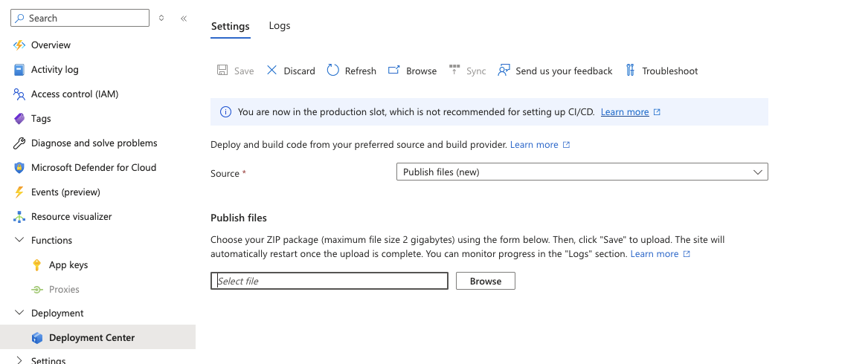This screenshot has height=364, width=868.
Task: Click the Proxies green icon
Action: 37,289
